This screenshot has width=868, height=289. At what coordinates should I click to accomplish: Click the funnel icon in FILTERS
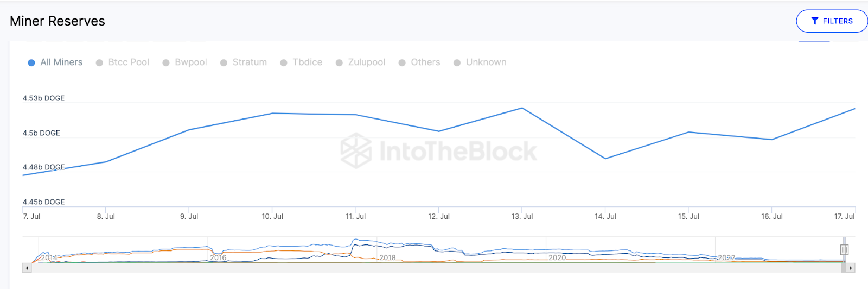[x=815, y=21]
